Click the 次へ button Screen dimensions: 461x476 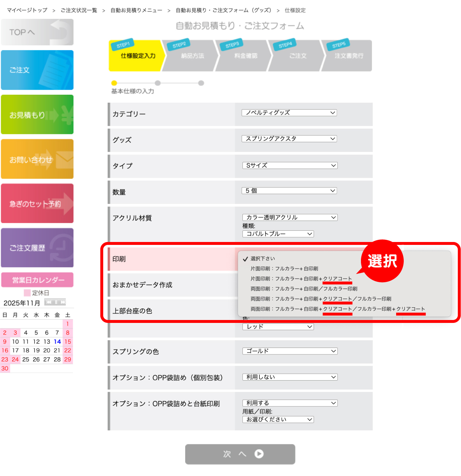click(240, 454)
